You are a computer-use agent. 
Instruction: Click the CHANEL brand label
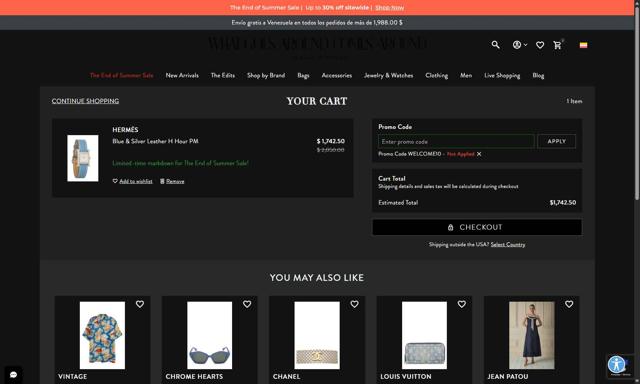pos(287,377)
